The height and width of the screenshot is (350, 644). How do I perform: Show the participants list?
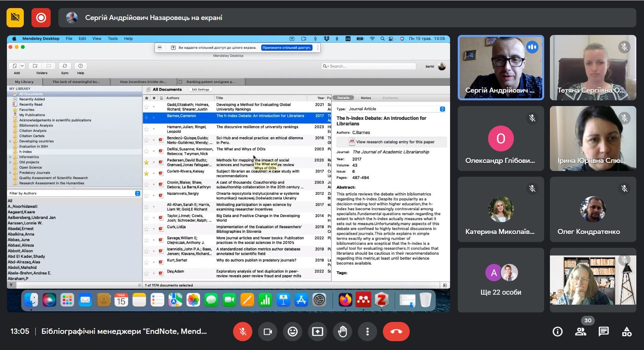(581, 332)
